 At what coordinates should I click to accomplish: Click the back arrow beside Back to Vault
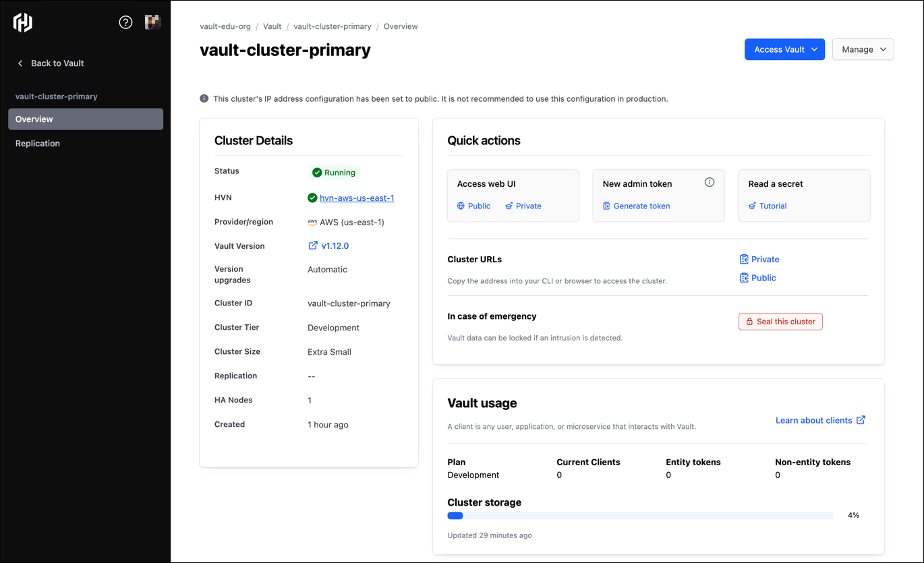click(20, 63)
